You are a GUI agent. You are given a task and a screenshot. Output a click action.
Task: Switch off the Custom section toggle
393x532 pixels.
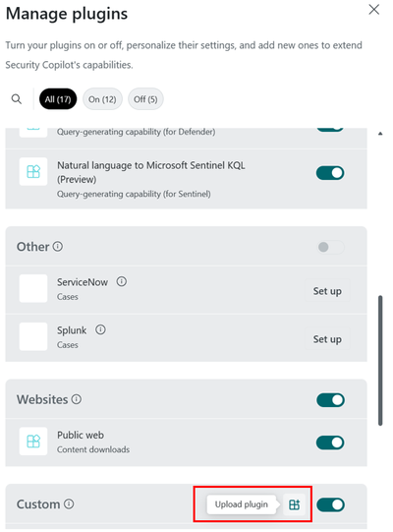(330, 504)
